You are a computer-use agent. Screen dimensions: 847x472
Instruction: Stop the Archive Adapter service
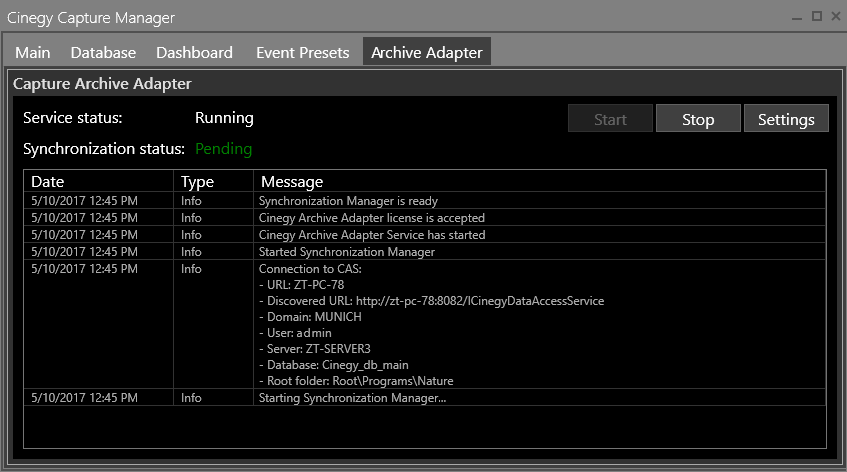pyautogui.click(x=698, y=119)
